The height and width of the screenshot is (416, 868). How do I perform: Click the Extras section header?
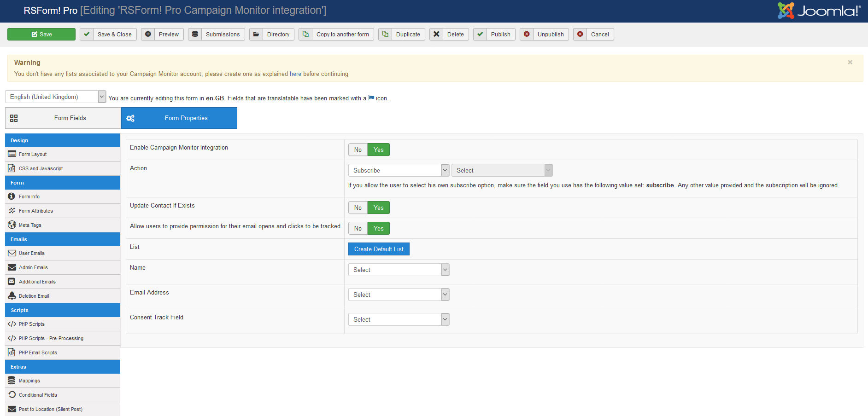click(x=63, y=367)
